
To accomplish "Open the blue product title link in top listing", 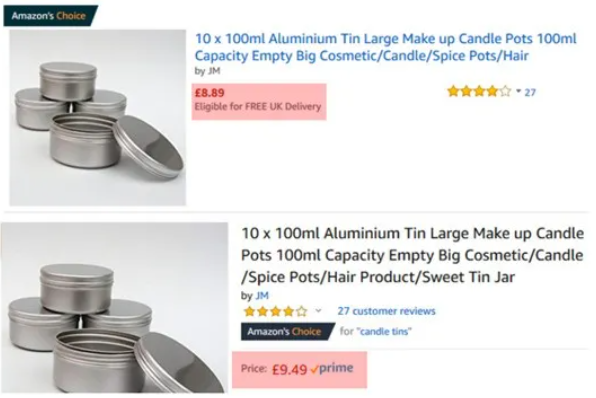I will click(x=385, y=47).
